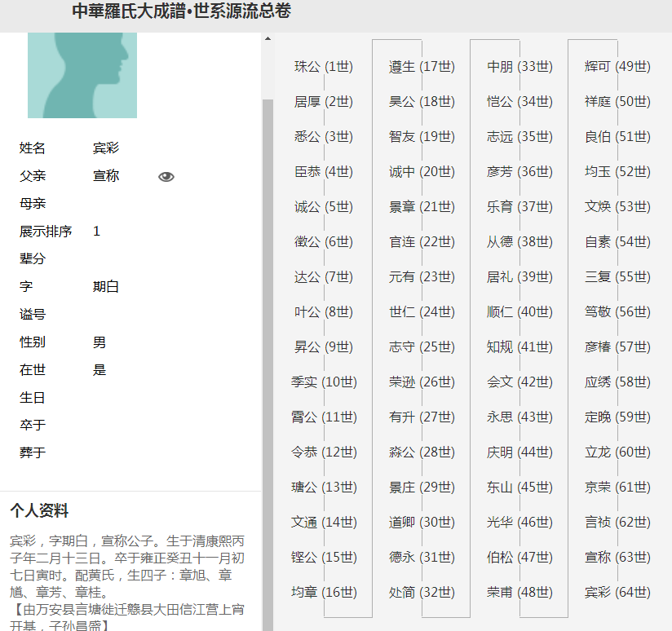
Task: Select 处简 (32世) node
Action: (x=422, y=593)
